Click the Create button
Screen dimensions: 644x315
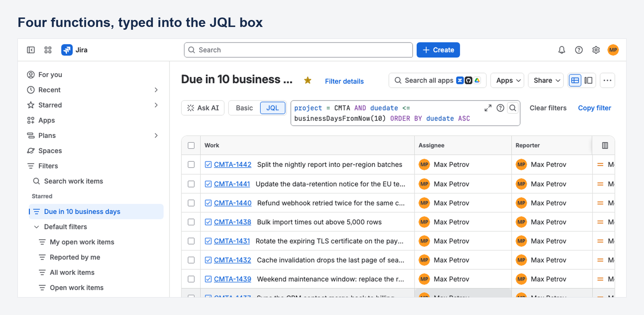click(x=438, y=50)
